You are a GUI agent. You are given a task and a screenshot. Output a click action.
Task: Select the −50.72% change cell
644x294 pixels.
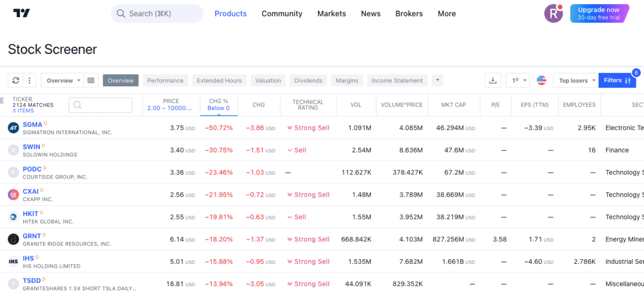(x=219, y=128)
